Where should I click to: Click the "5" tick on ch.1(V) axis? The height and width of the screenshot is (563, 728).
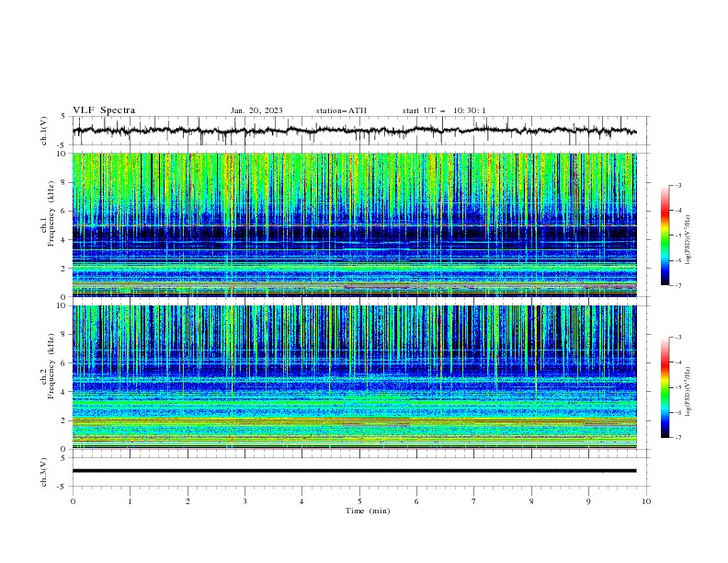[x=63, y=117]
